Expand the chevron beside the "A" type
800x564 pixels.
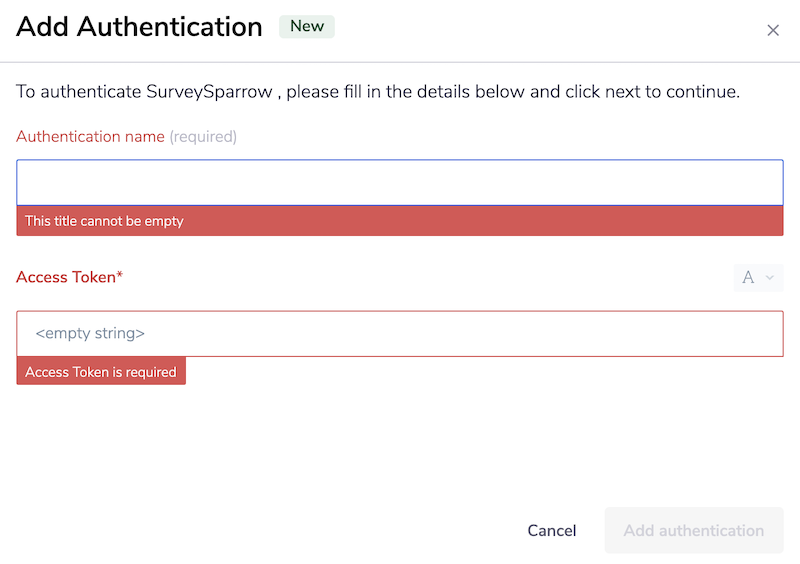[x=769, y=278]
